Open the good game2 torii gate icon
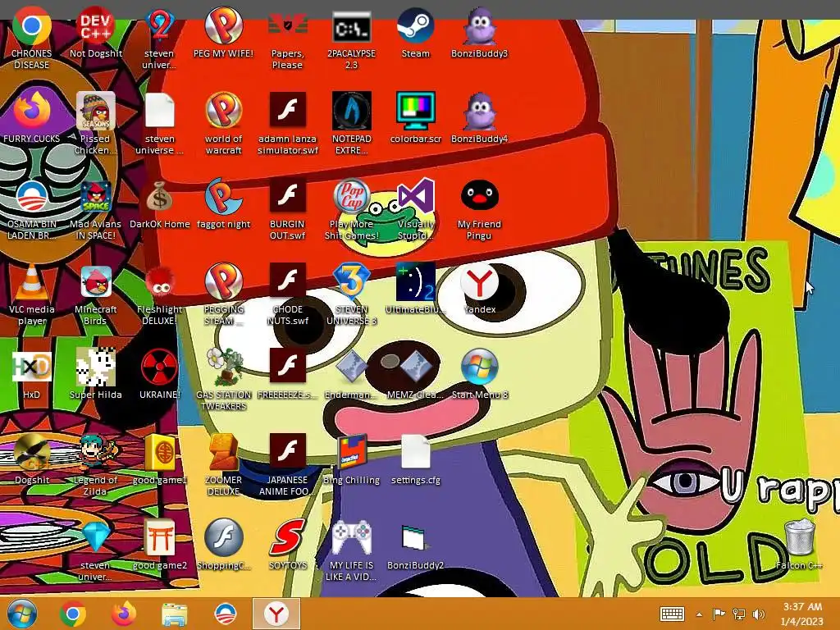The width and height of the screenshot is (840, 630). tap(160, 537)
